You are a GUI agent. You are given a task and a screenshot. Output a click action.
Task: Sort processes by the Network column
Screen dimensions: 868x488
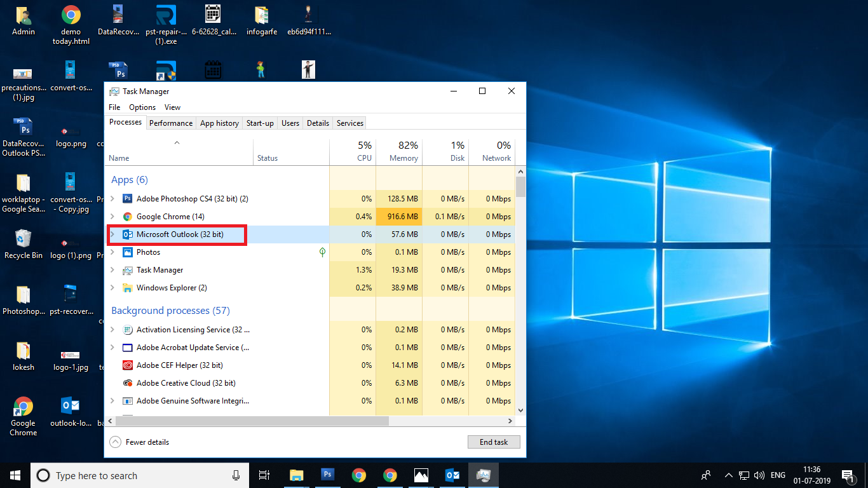point(492,152)
